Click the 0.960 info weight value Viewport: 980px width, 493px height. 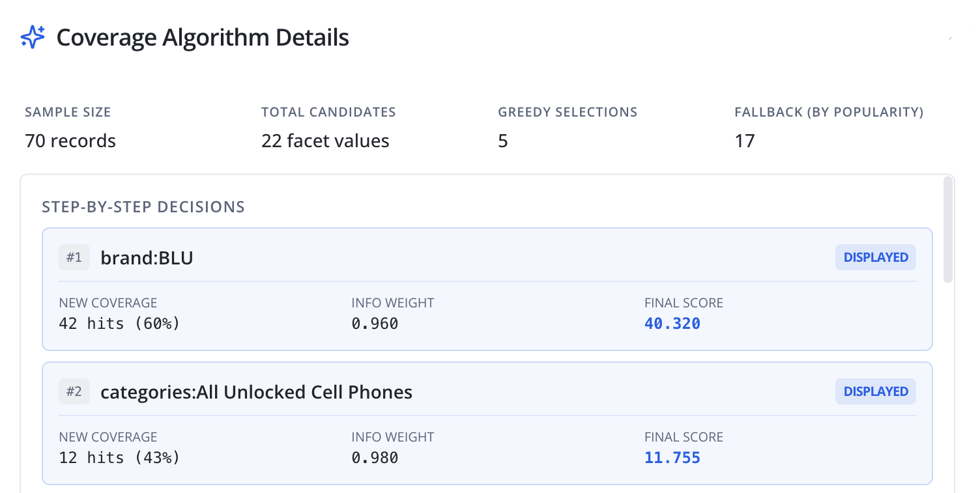pyautogui.click(x=375, y=324)
